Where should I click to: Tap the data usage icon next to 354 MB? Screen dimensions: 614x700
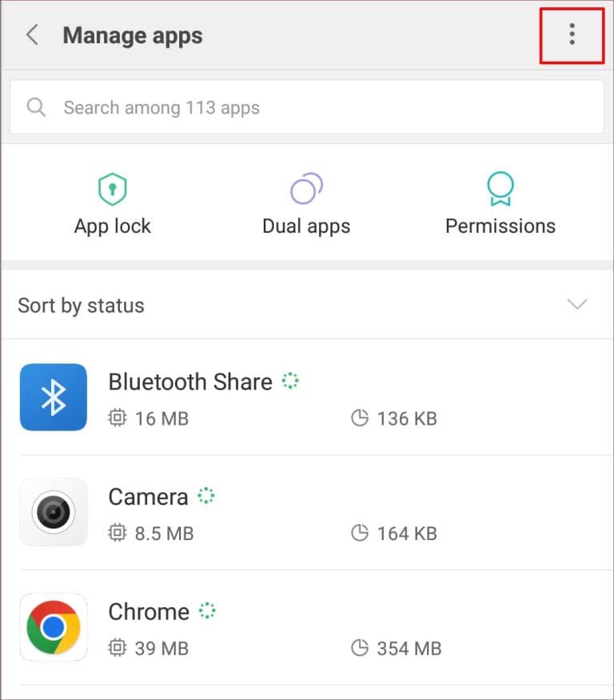coord(361,648)
